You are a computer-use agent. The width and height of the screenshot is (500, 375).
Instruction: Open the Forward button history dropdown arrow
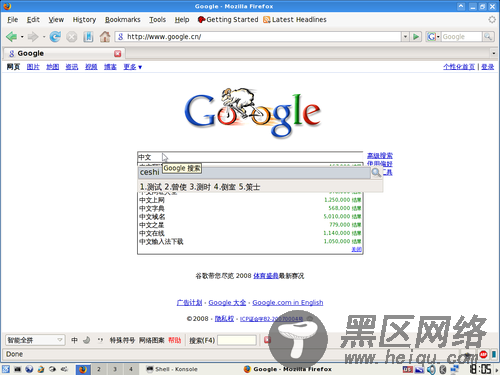pos(44,37)
